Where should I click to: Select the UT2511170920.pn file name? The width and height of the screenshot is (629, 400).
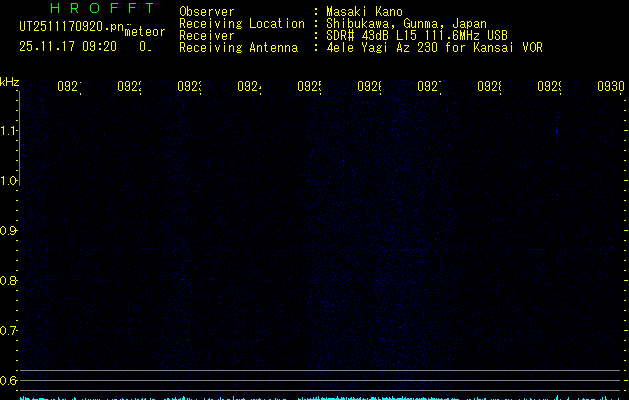72,27
